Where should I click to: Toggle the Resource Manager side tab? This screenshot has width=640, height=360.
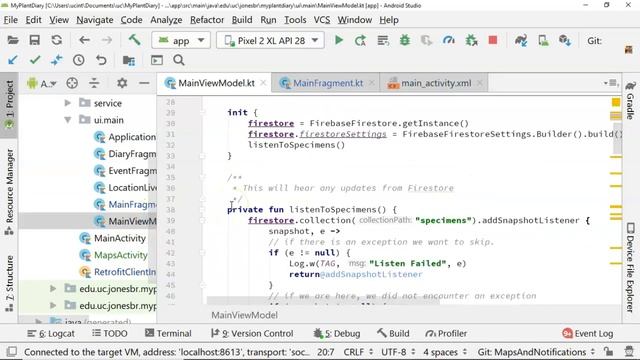(x=9, y=192)
